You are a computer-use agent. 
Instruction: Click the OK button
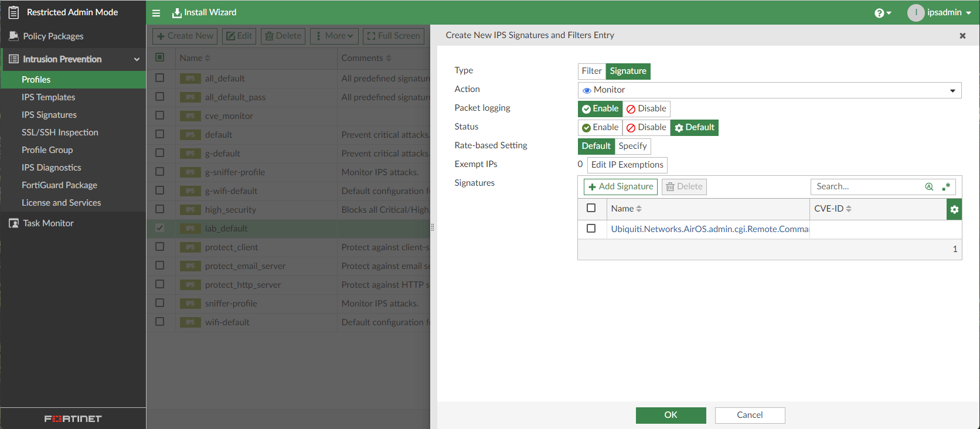(671, 415)
